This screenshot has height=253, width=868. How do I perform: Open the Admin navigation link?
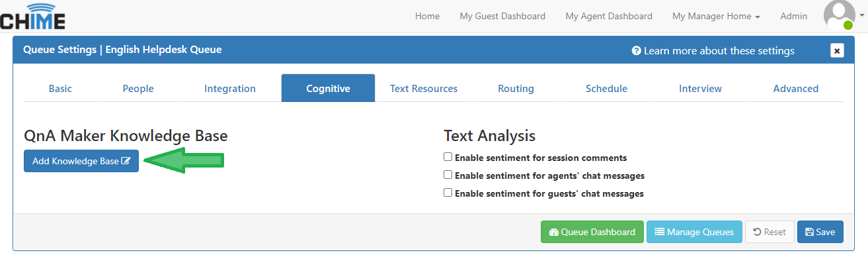click(794, 16)
